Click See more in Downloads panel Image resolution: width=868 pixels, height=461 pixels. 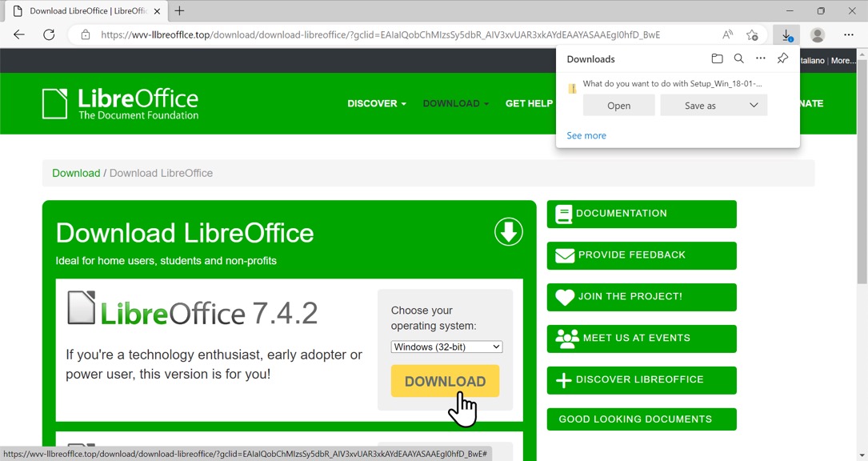pyautogui.click(x=586, y=135)
